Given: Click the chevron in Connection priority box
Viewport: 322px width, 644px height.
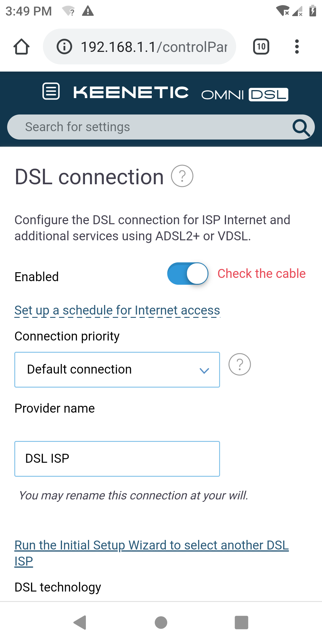Looking at the screenshot, I should pos(204,371).
